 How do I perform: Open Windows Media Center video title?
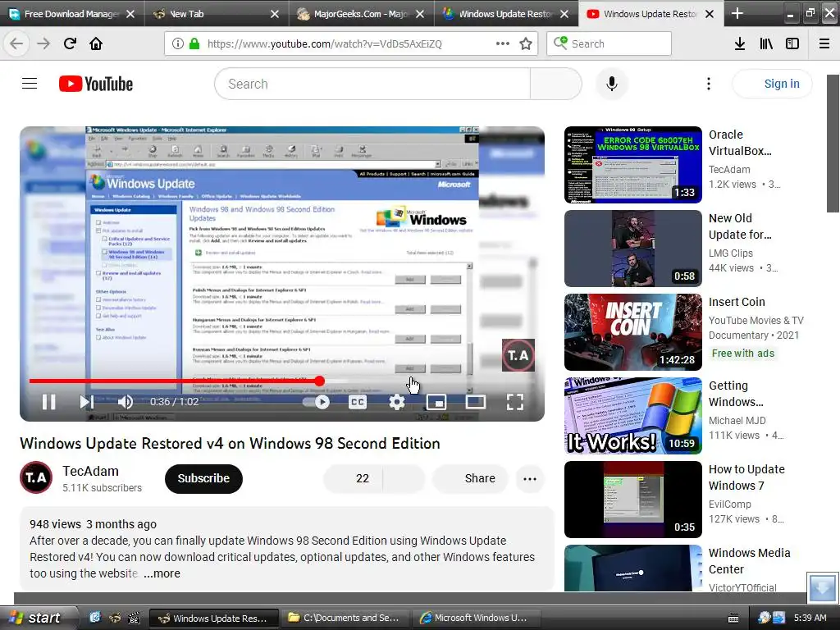tap(750, 561)
